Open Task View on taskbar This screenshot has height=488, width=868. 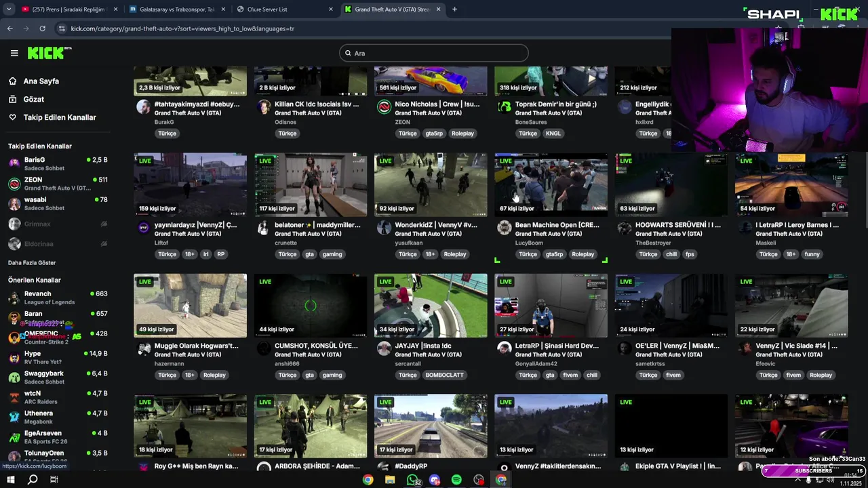coord(54,480)
